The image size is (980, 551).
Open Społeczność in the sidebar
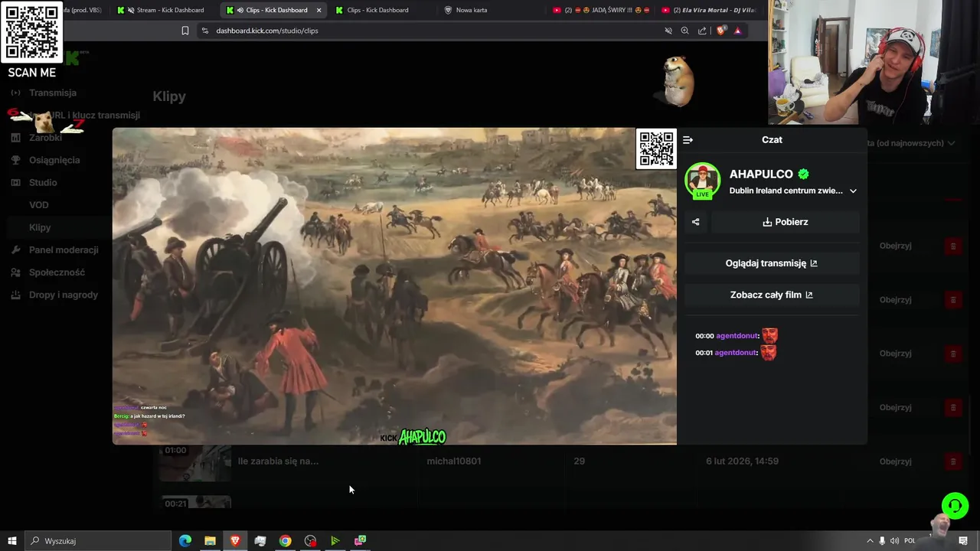pyautogui.click(x=57, y=272)
